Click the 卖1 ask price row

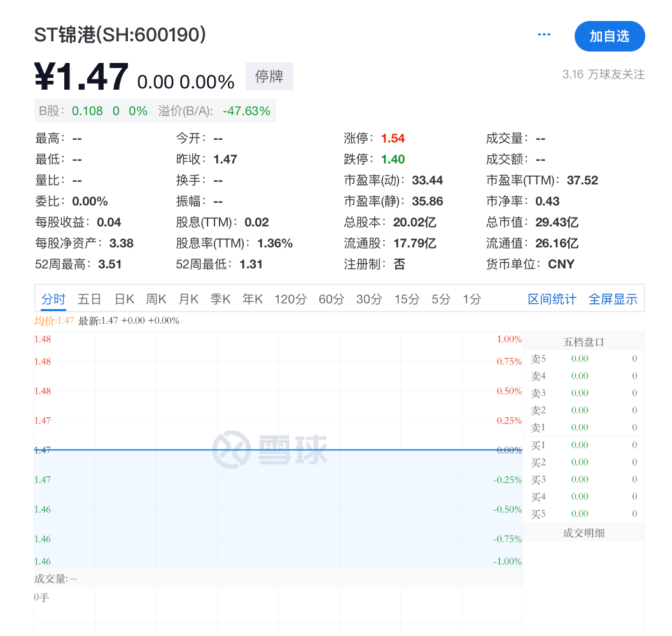[x=583, y=427]
